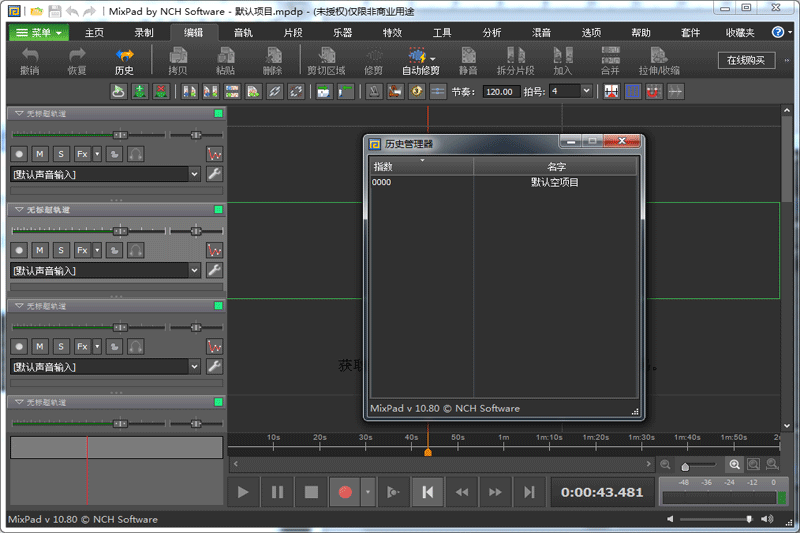
Task: Click the 恢复 redo icon
Action: pyautogui.click(x=77, y=61)
